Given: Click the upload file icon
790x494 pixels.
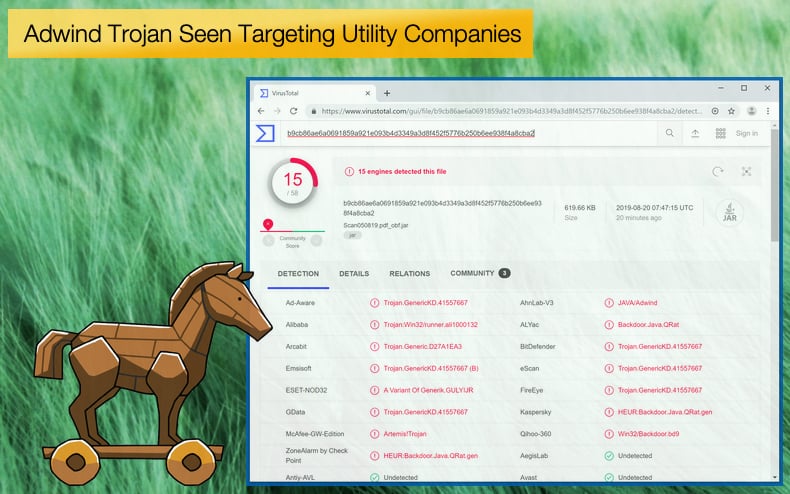Looking at the screenshot, I should pyautogui.click(x=695, y=133).
